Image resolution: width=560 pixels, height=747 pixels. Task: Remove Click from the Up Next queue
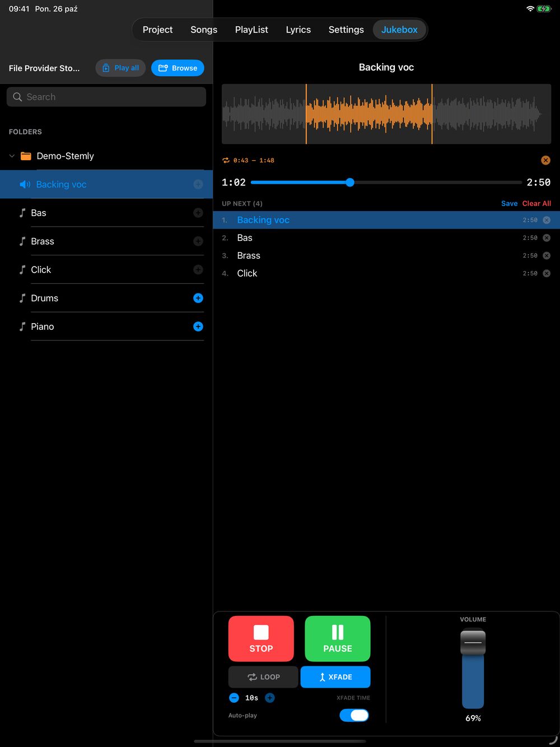[547, 274]
